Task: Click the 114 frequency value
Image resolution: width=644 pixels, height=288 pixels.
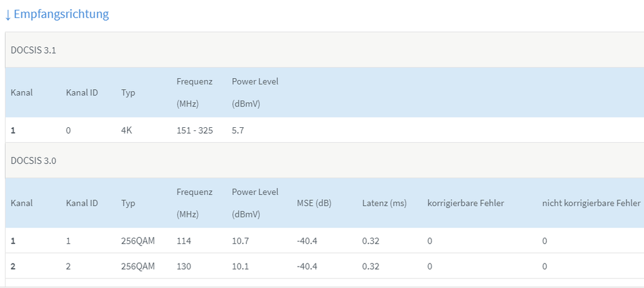Action: pos(184,241)
